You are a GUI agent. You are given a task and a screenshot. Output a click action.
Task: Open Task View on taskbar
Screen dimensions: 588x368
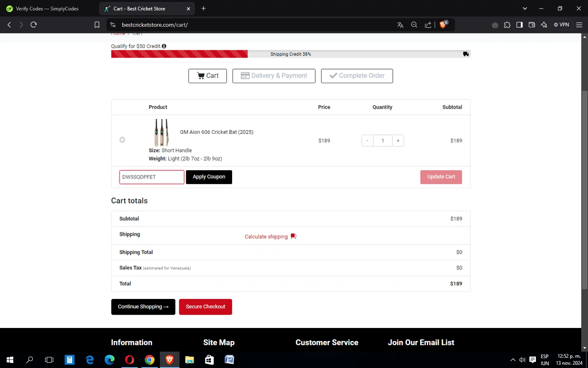click(x=49, y=360)
